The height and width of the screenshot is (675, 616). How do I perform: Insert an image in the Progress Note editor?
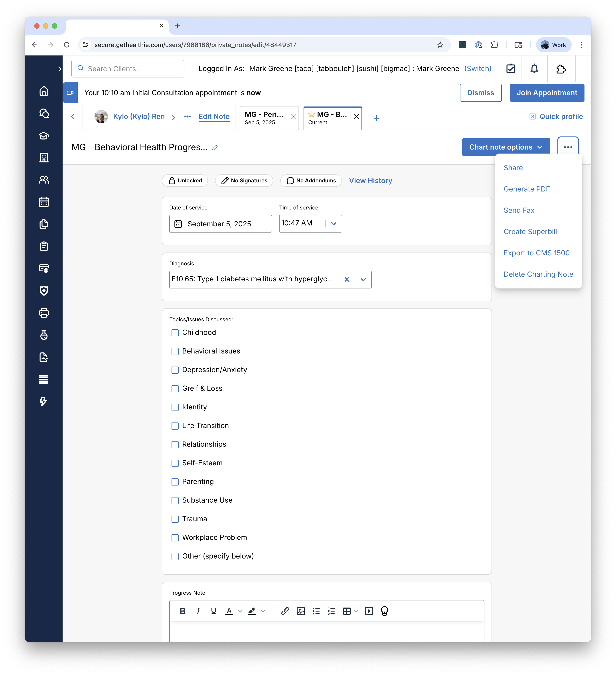click(x=301, y=611)
